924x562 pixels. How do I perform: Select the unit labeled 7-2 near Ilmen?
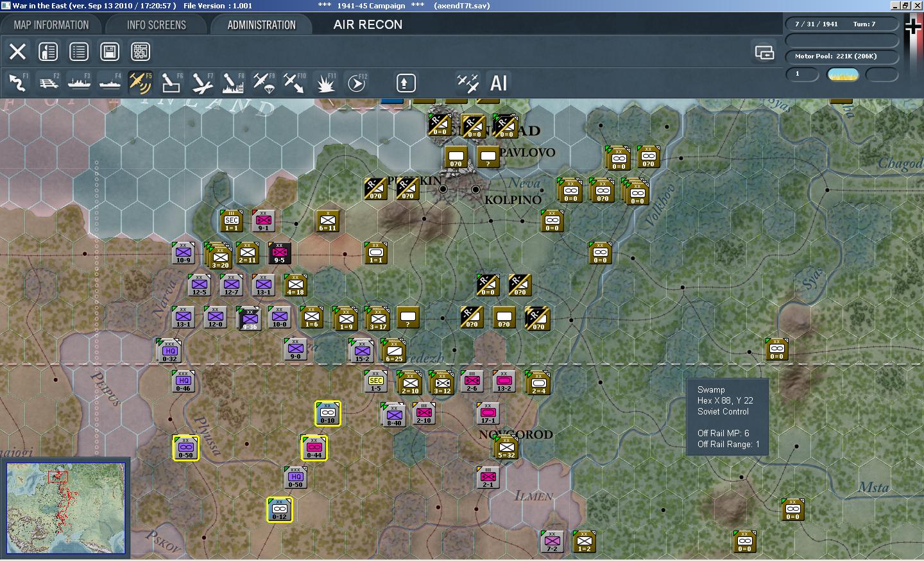click(x=552, y=541)
